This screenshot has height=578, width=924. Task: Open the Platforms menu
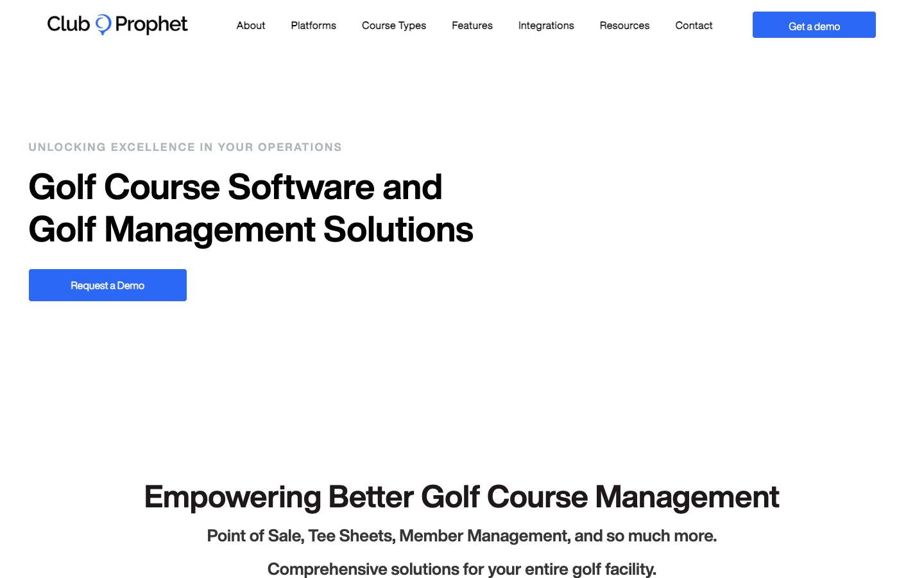(313, 26)
